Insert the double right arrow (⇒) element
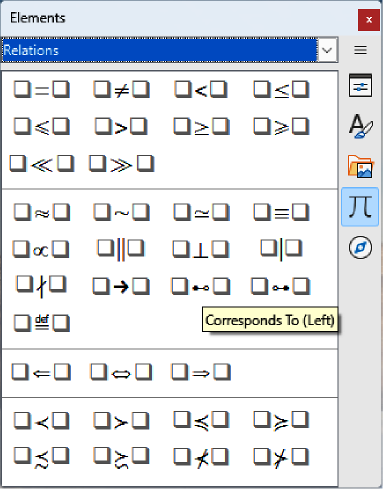This screenshot has width=383, height=489. [x=201, y=372]
